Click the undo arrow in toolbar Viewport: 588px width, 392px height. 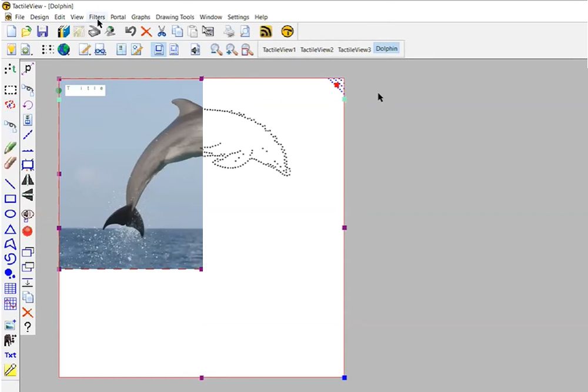[131, 32]
